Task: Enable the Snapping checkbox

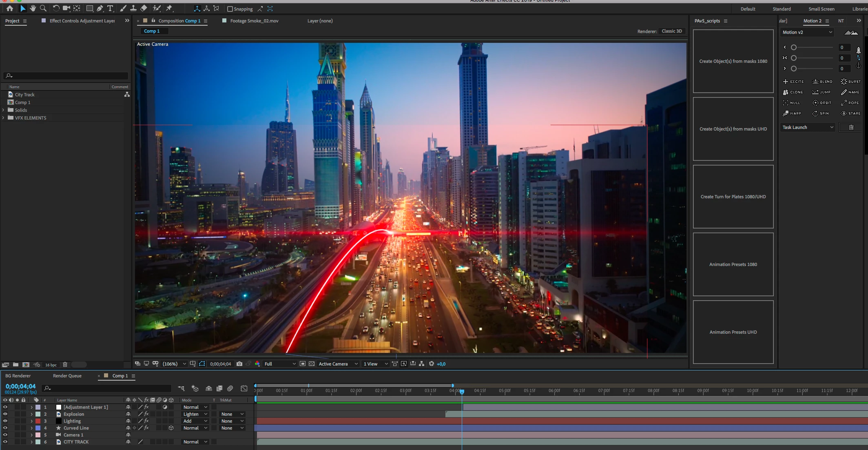Action: click(x=230, y=9)
